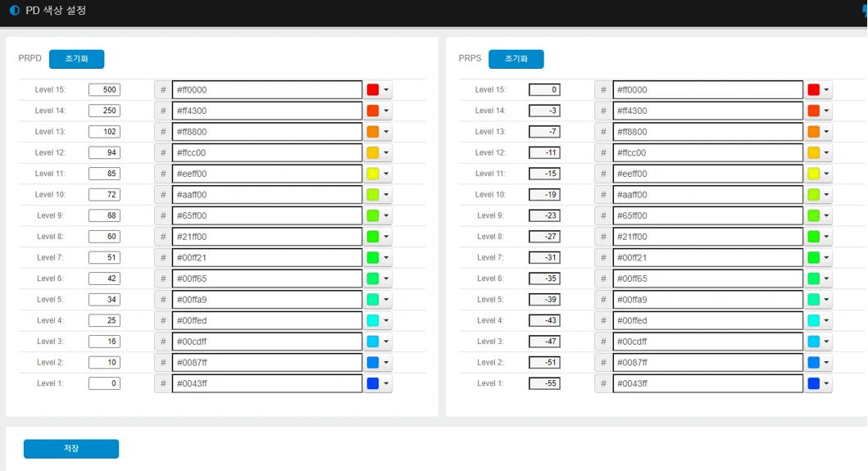Focus PRPD Level 15 value field showing 500

[105, 89]
